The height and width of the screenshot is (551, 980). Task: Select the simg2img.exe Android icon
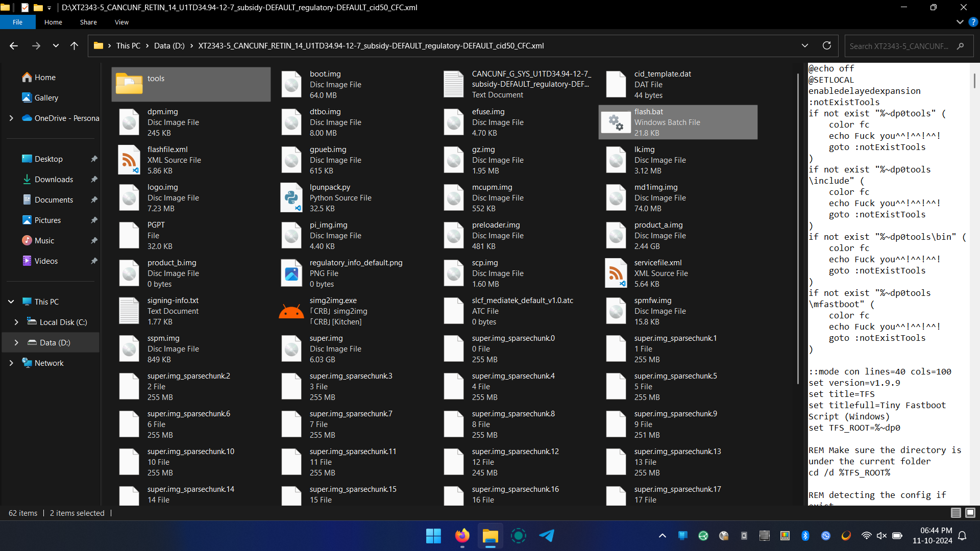pyautogui.click(x=291, y=311)
